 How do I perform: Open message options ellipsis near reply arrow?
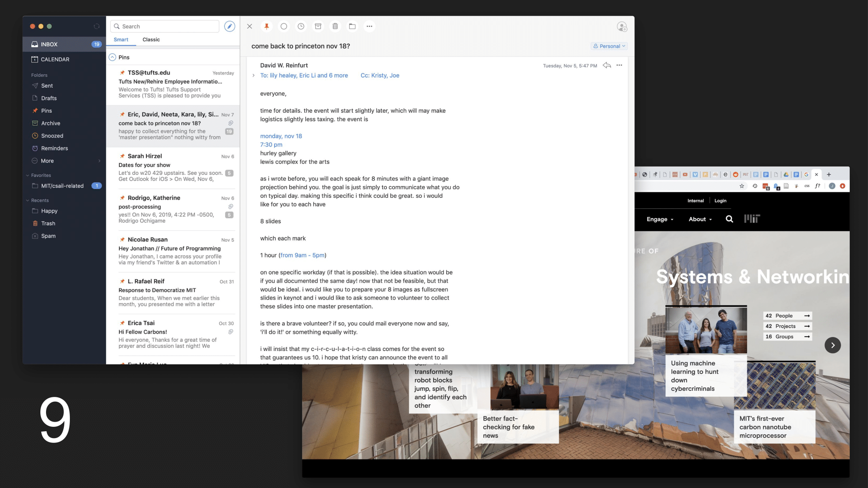click(619, 66)
